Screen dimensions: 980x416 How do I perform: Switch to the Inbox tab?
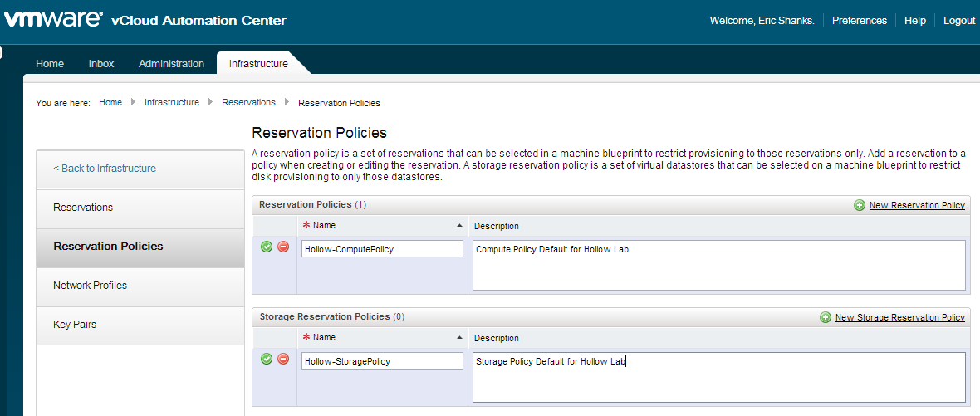click(101, 64)
